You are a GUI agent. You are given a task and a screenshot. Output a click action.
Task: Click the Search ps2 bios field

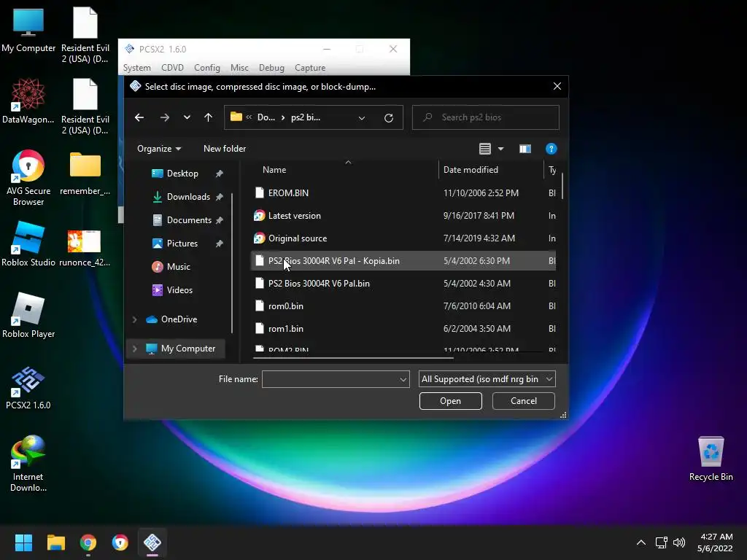(x=485, y=117)
